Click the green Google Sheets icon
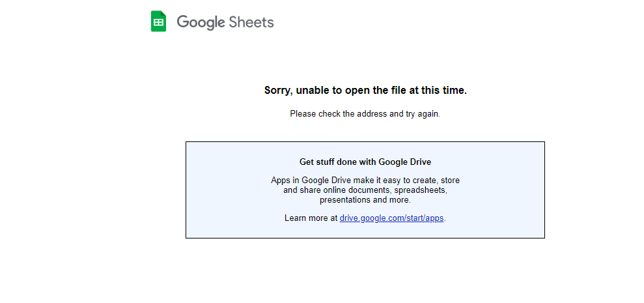644x303 pixels. coord(158,22)
